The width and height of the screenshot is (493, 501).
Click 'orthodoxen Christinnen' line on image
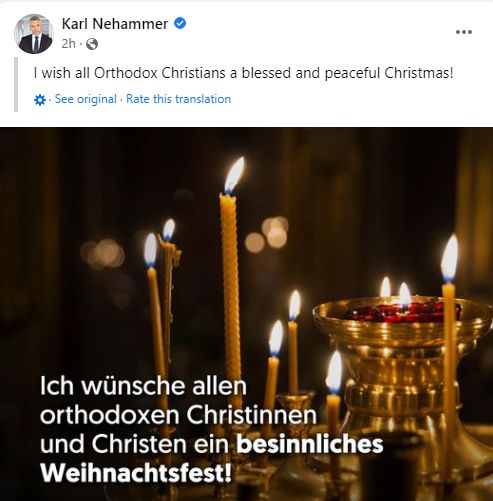click(178, 415)
